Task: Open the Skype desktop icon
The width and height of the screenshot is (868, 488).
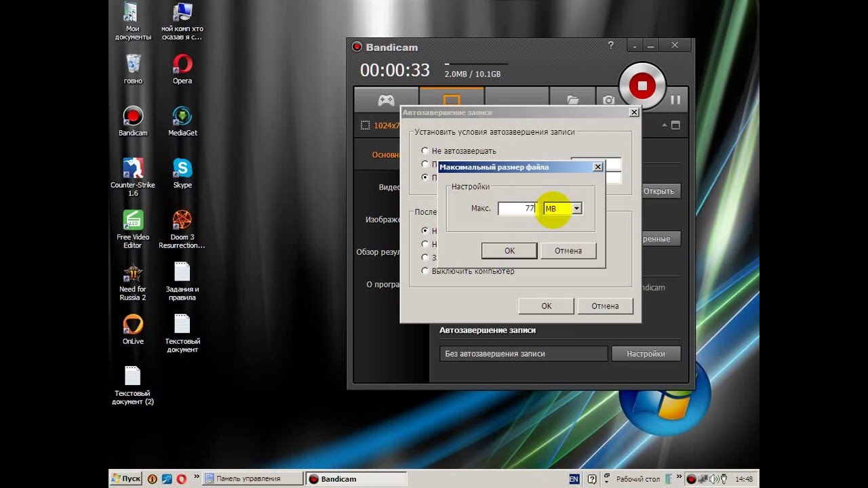Action: [182, 173]
